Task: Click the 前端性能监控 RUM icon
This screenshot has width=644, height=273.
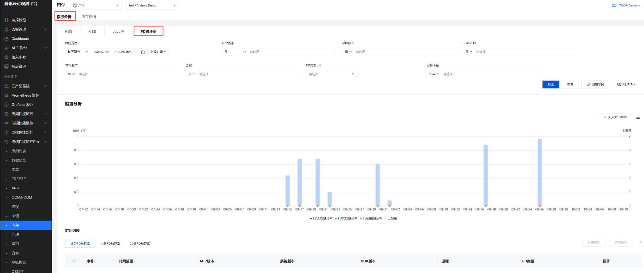Action: 6,123
